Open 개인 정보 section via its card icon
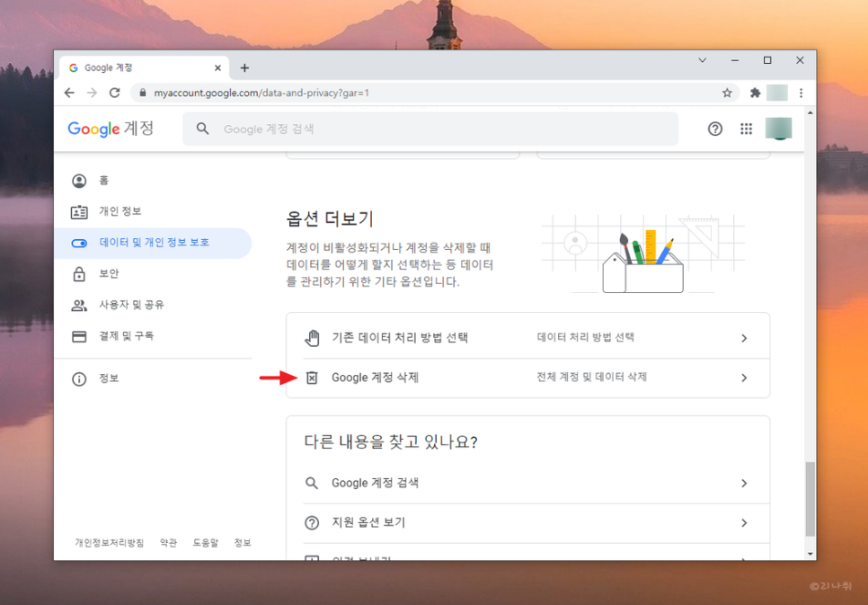The height and width of the screenshot is (605, 868). pos(80,211)
